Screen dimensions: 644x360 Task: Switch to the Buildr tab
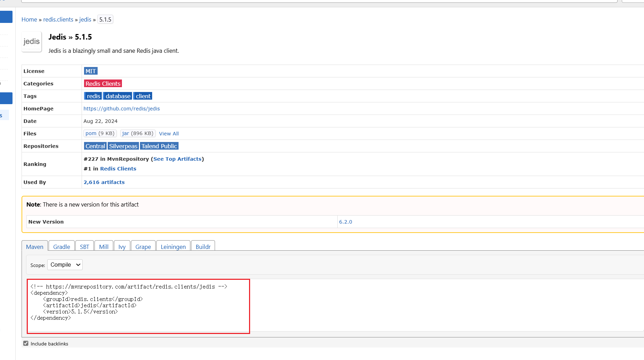coord(203,246)
